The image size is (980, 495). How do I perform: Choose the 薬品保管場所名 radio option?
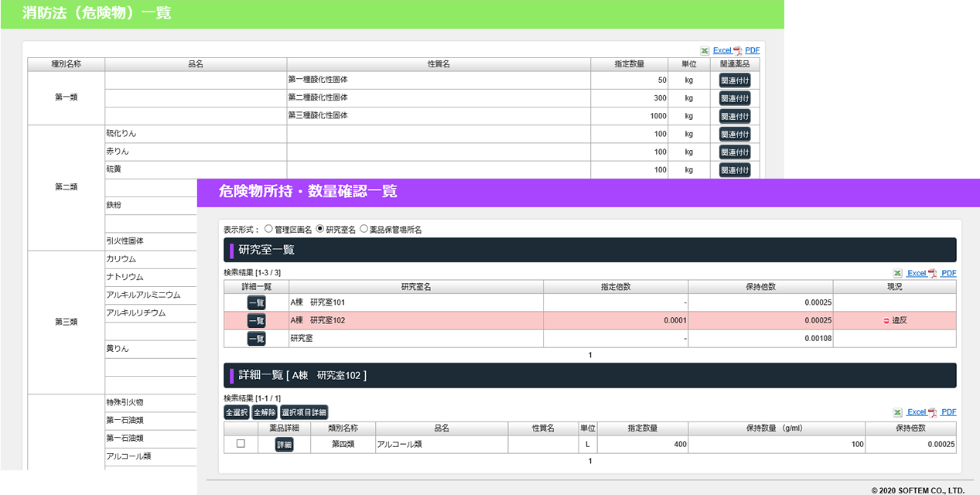coord(364,230)
